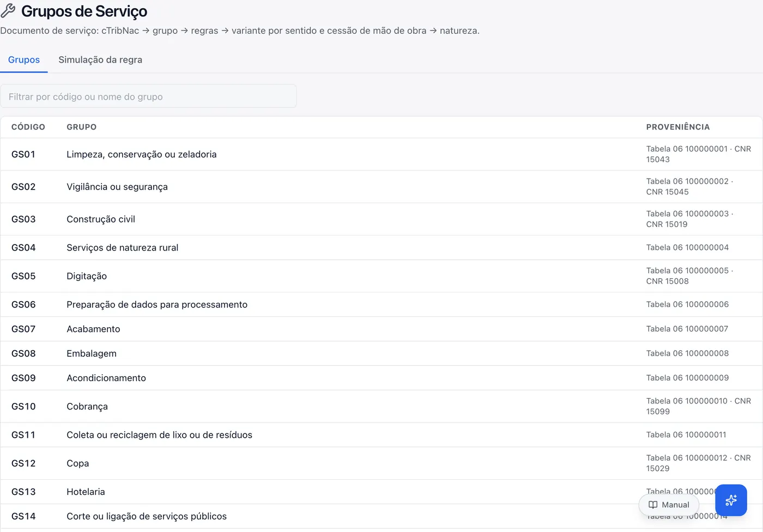Click provenance Tabela 06 100000001 · CNR 15043
Viewport: 763px width, 532px height.
(x=699, y=154)
